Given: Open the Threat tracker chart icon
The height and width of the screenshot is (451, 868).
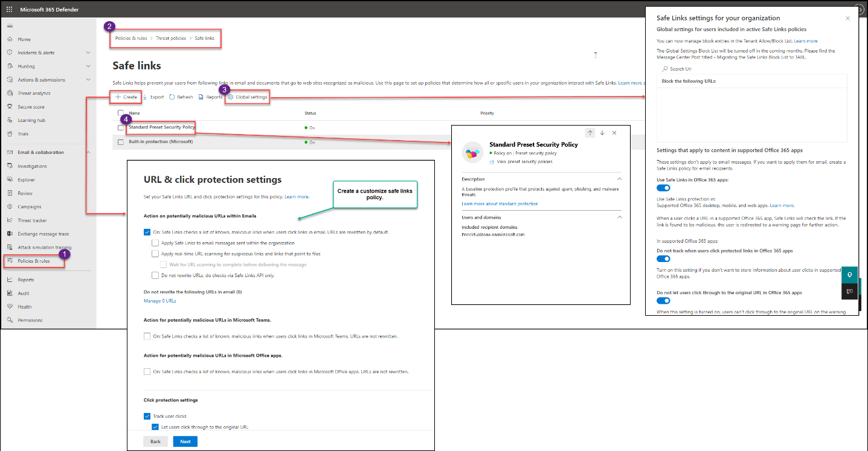Looking at the screenshot, I should click(x=10, y=220).
